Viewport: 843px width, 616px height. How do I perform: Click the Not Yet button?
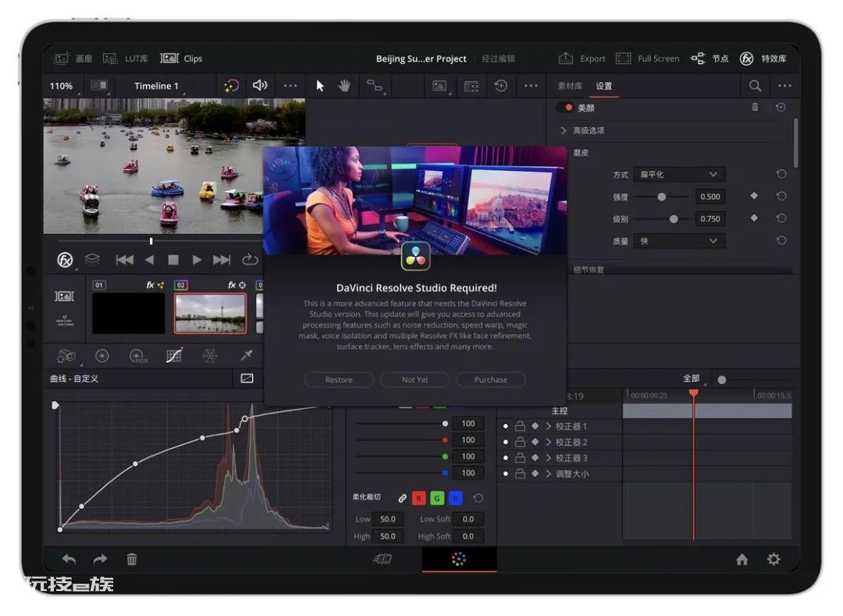[415, 379]
